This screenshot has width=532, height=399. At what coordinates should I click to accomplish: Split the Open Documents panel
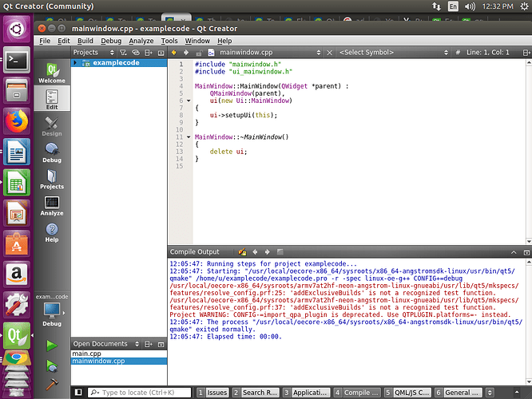(149, 344)
